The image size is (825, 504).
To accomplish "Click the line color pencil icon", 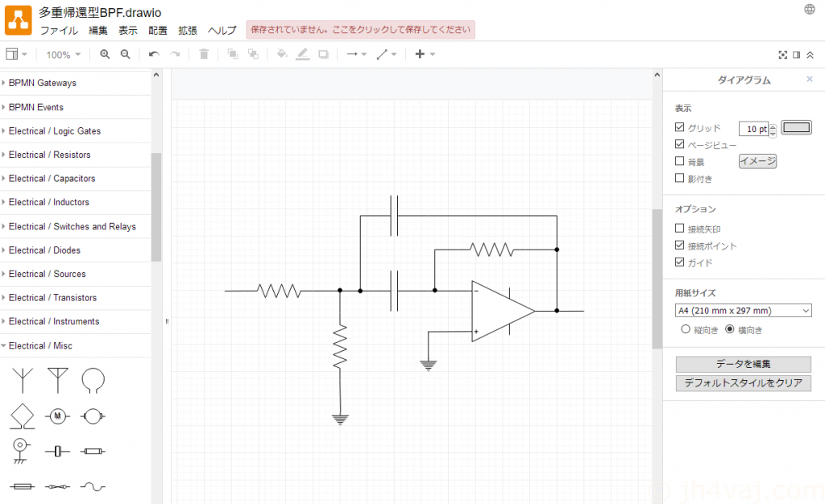I will point(303,54).
